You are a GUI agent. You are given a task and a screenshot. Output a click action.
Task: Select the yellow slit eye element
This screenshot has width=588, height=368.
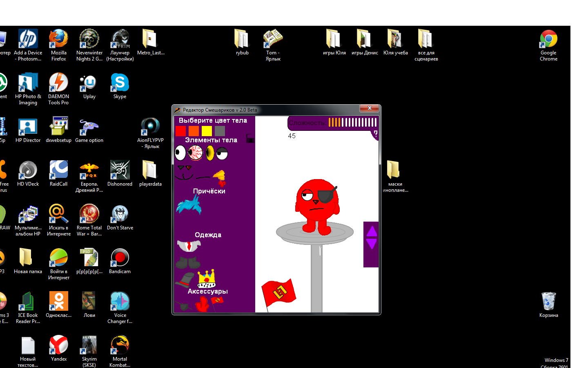[210, 153]
